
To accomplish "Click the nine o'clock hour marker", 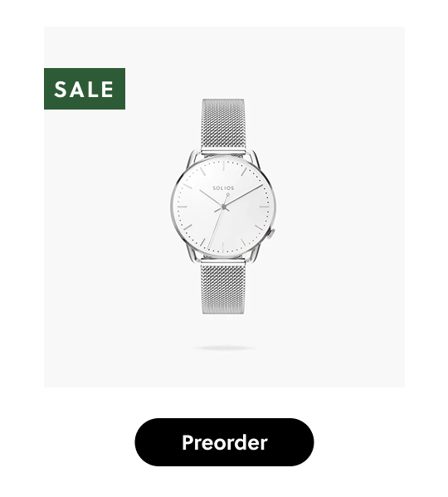I will coord(183,207).
